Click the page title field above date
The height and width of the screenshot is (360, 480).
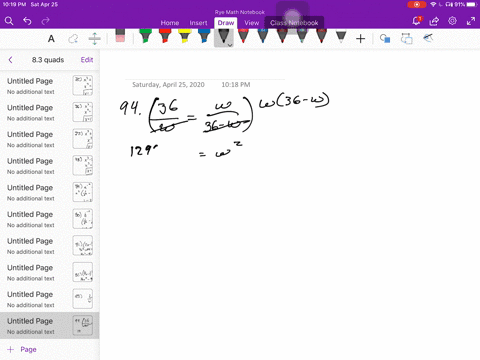[x=205, y=72]
